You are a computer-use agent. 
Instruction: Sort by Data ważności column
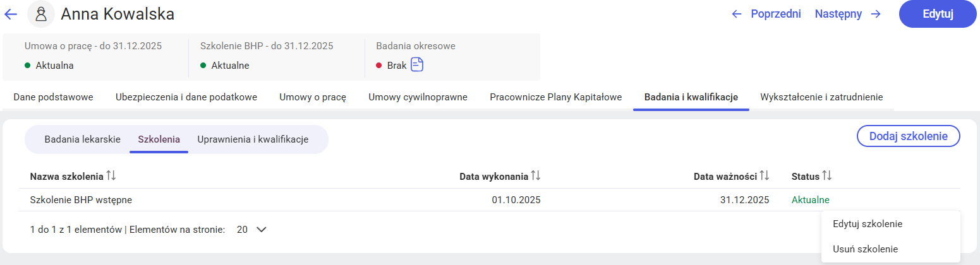point(764,177)
